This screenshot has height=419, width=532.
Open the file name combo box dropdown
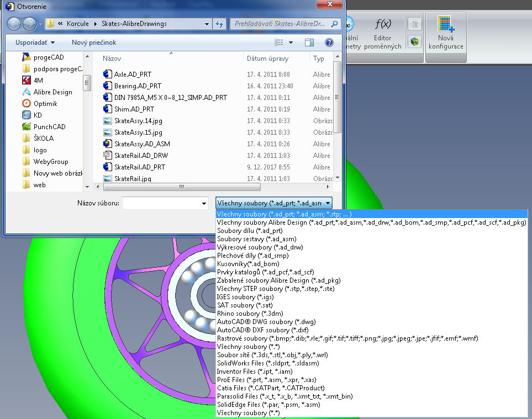[204, 203]
